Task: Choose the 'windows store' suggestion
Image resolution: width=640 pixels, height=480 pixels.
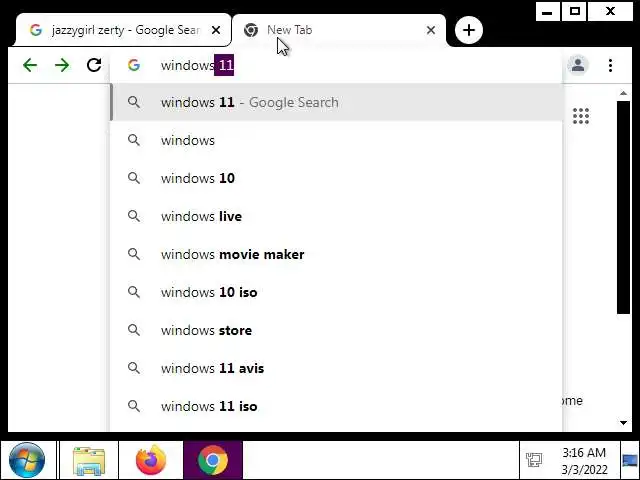Action: click(x=337, y=330)
